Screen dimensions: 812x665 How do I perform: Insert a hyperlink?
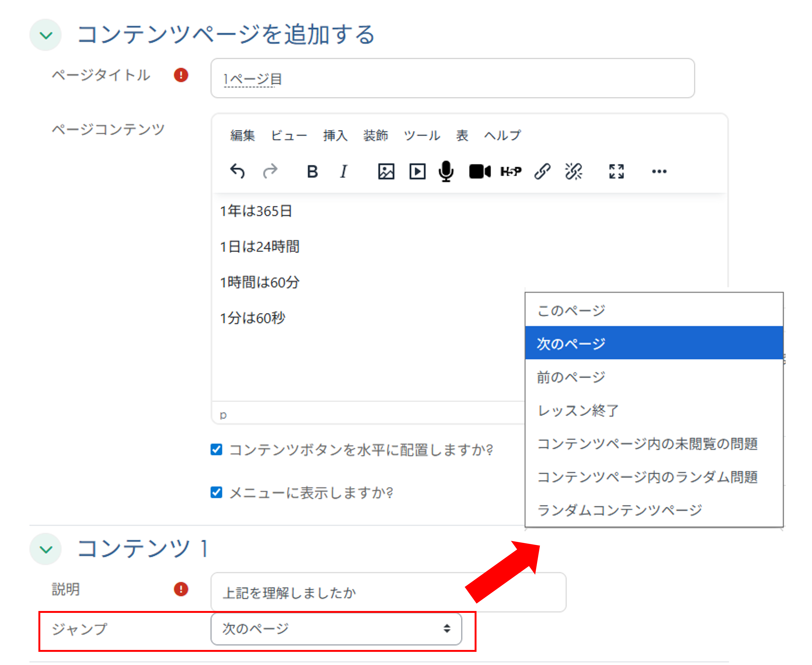pos(542,171)
